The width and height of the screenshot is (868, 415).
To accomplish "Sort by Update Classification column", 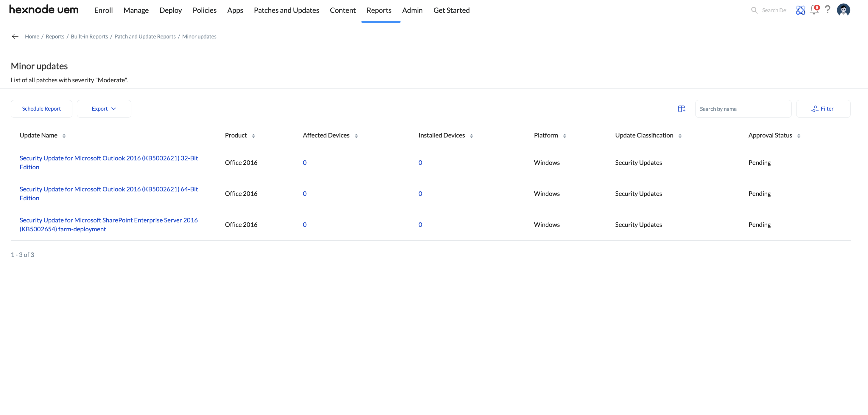I will [x=680, y=136].
